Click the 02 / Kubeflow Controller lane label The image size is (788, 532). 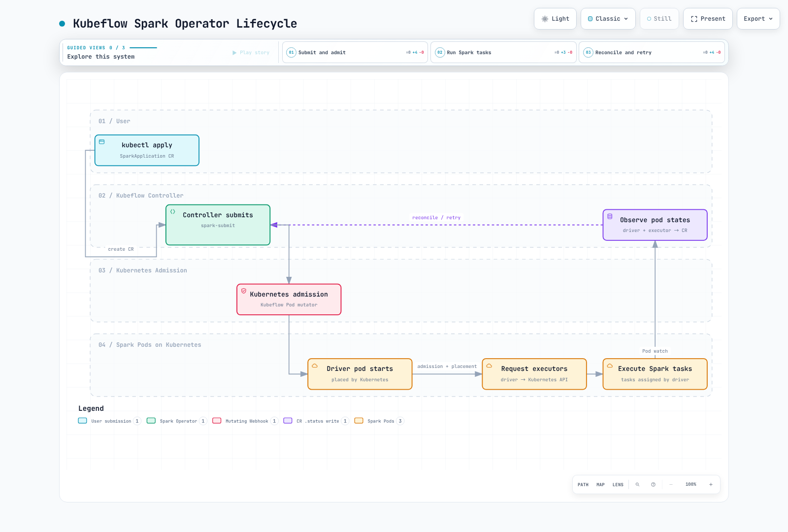tap(141, 196)
